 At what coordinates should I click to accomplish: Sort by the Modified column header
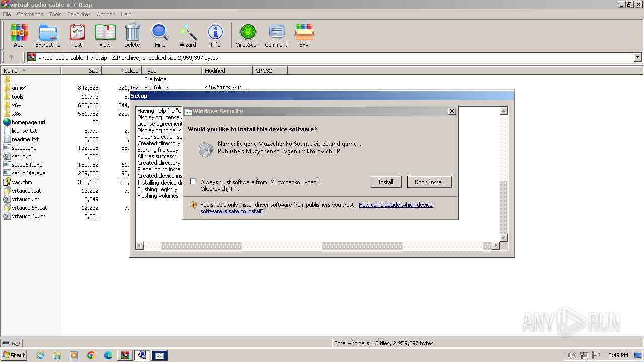tap(227, 71)
